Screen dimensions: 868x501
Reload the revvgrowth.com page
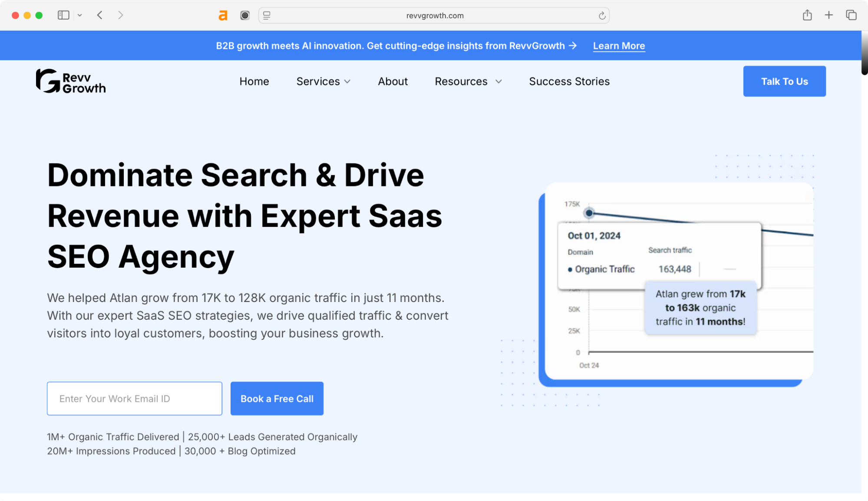coord(601,15)
